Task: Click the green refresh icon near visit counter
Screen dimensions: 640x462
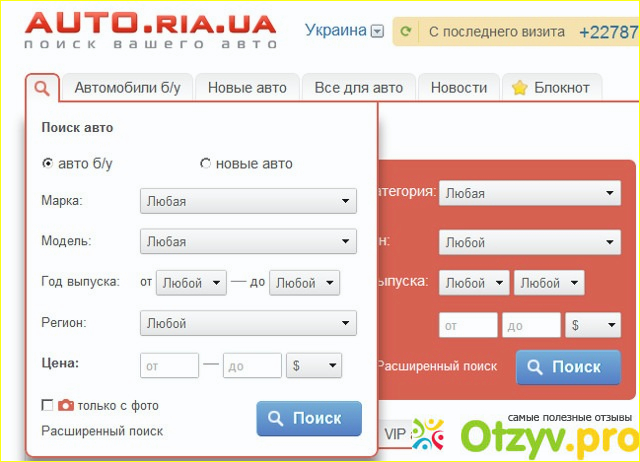Action: 405,32
